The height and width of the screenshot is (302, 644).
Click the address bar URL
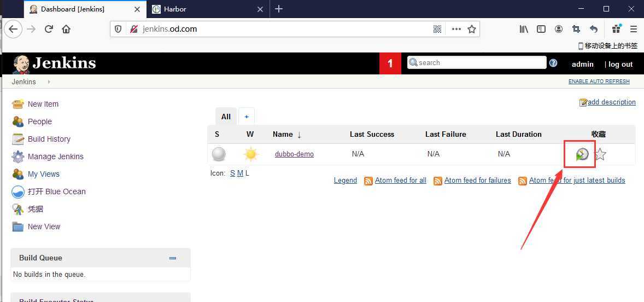point(169,29)
